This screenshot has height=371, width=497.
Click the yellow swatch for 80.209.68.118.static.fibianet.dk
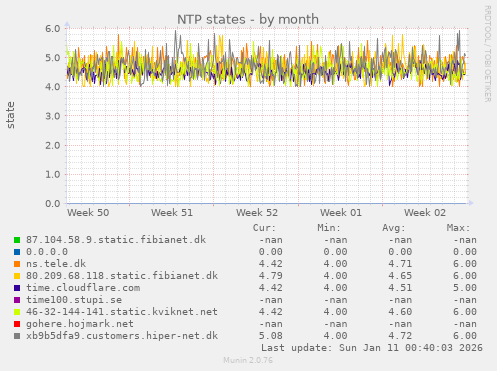pos(17,276)
